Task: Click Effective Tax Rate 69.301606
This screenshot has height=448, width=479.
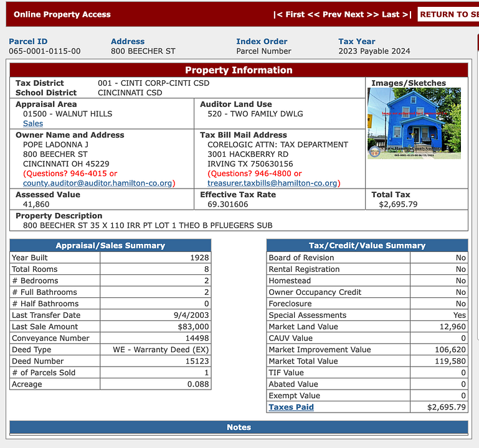Action: pyautogui.click(x=228, y=205)
